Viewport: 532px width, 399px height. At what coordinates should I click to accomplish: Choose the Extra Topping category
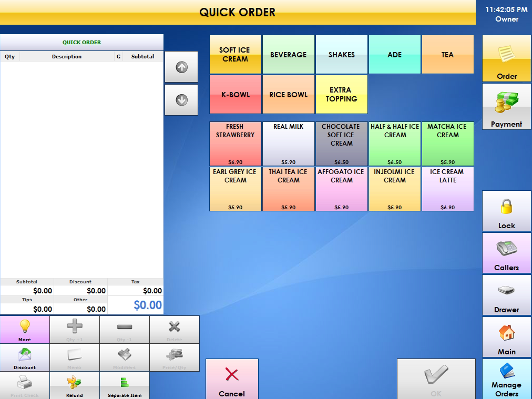tap(342, 95)
